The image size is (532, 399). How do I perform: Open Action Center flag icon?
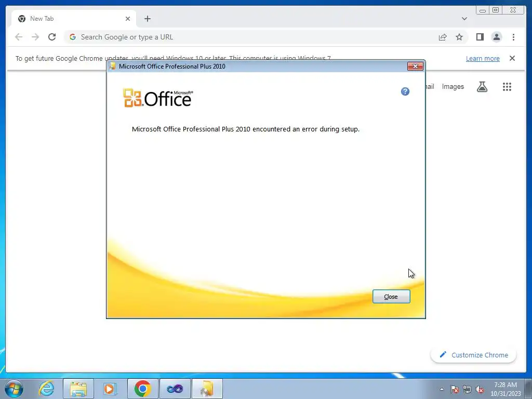click(455, 389)
